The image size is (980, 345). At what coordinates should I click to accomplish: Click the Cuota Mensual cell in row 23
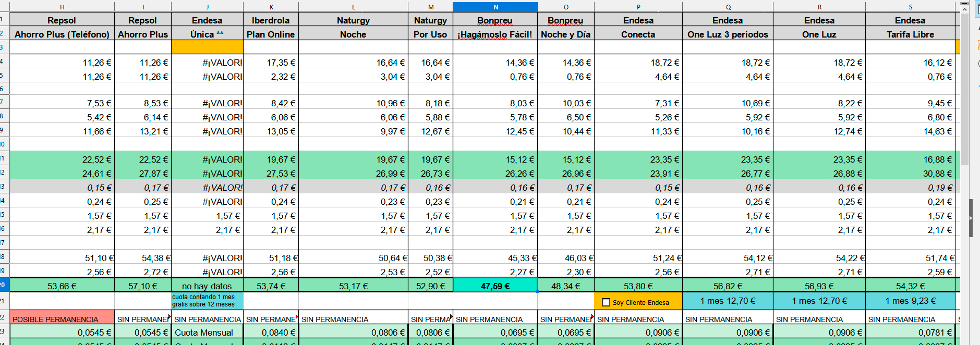point(208,332)
